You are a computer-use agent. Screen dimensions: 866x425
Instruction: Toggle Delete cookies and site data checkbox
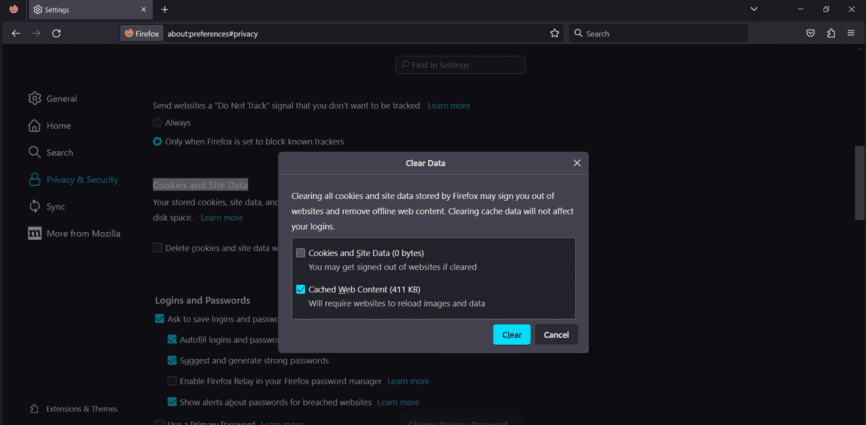(158, 248)
